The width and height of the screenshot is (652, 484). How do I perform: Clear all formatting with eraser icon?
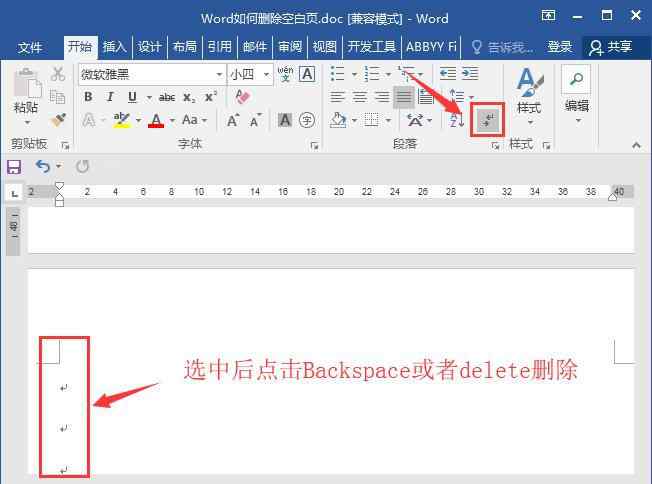(242, 97)
